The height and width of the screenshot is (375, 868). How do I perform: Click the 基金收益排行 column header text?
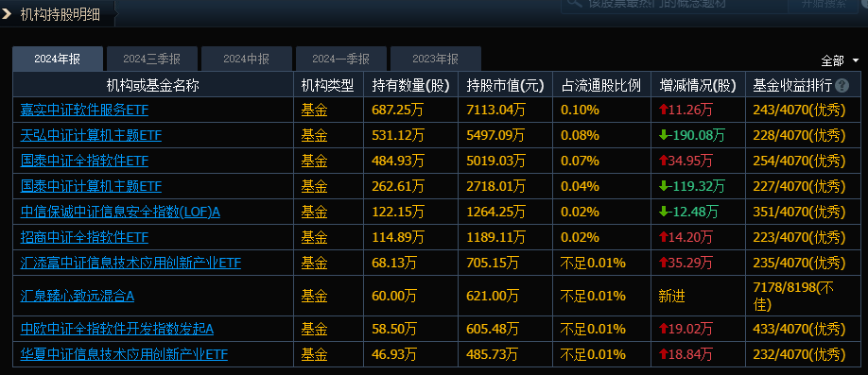[x=792, y=85]
